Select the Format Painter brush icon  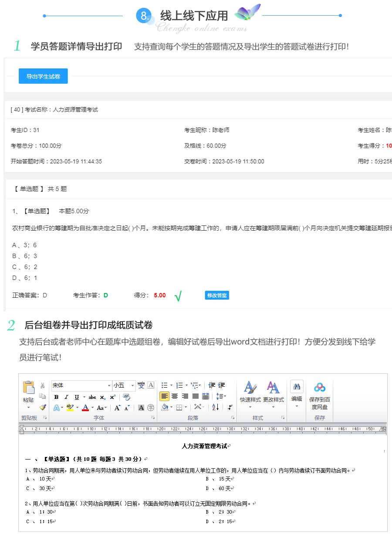point(42,407)
